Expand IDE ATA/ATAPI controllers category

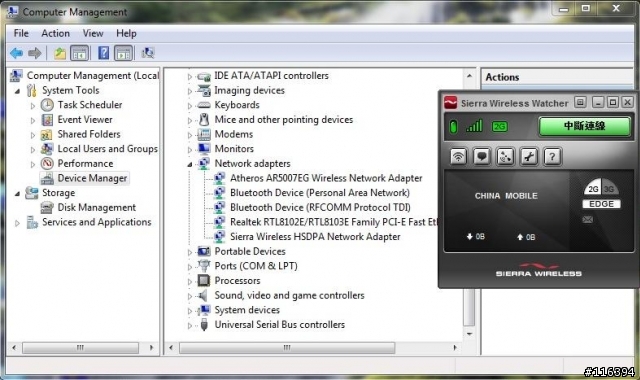[x=189, y=77]
